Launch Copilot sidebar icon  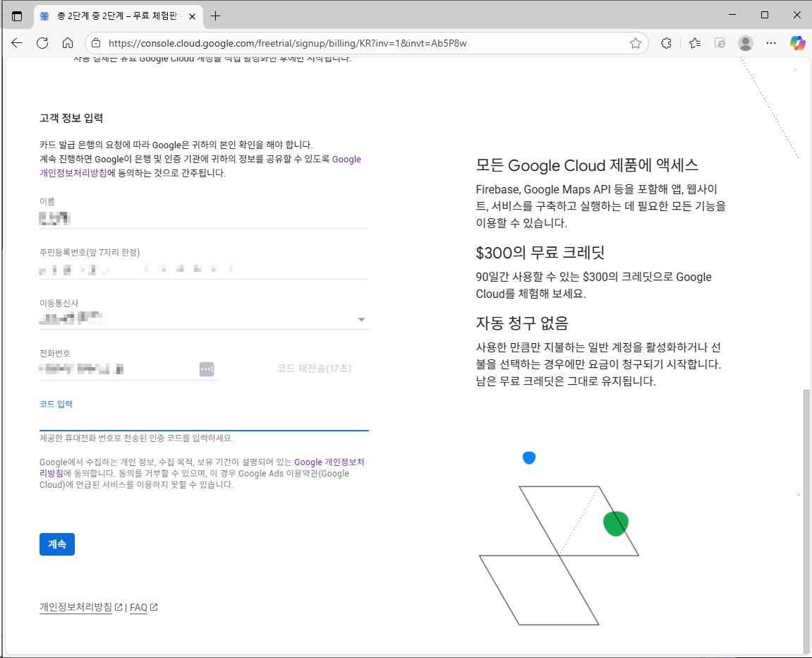point(797,43)
